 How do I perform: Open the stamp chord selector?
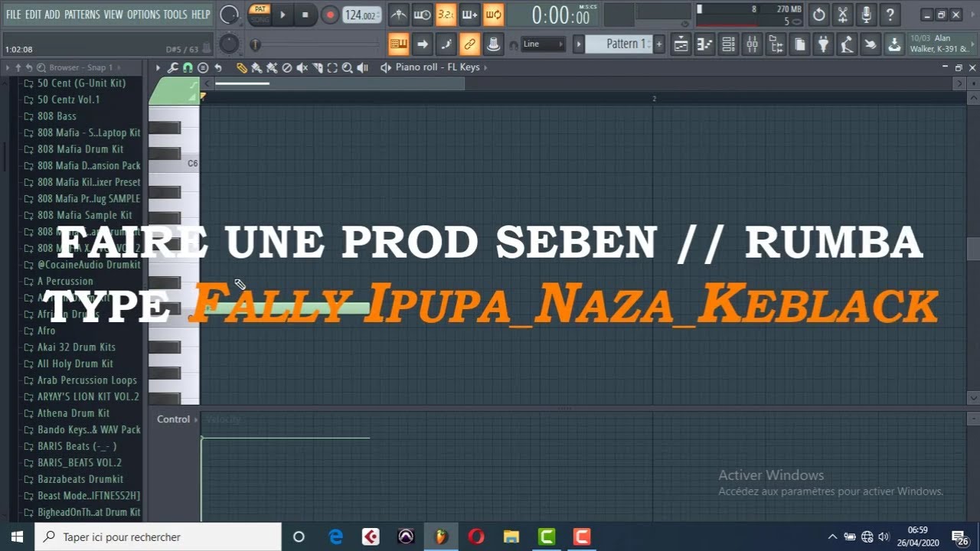pyautogui.click(x=203, y=67)
